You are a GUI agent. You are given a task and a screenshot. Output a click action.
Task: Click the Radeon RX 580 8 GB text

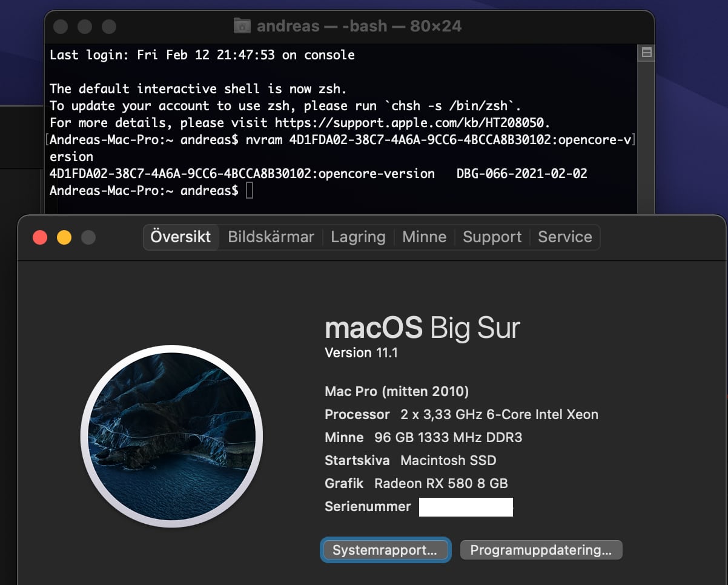click(x=441, y=483)
